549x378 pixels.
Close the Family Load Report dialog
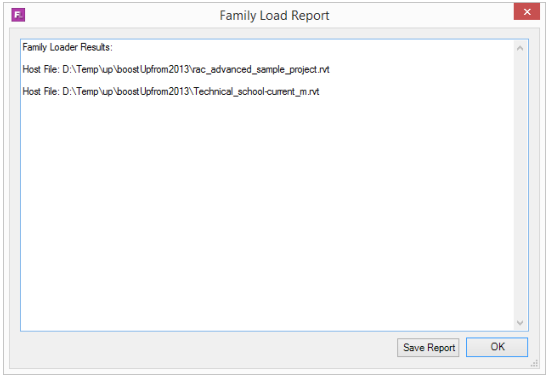[x=527, y=12]
